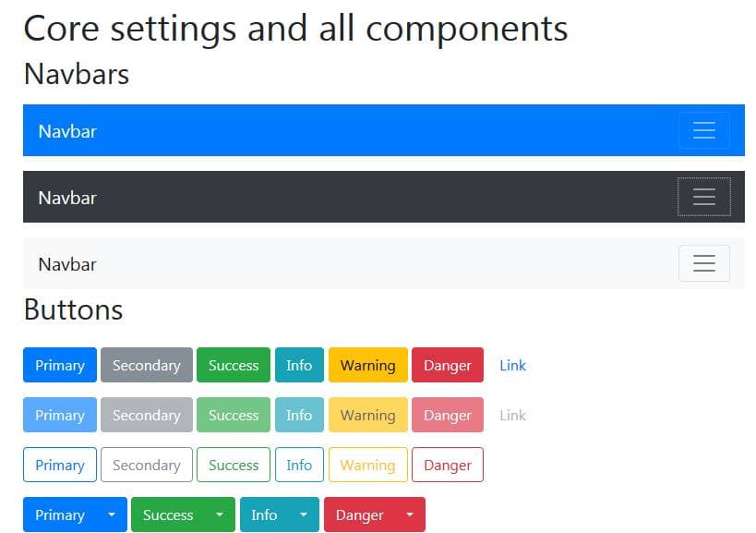Toggle the light navbar hamburger menu

(x=704, y=263)
